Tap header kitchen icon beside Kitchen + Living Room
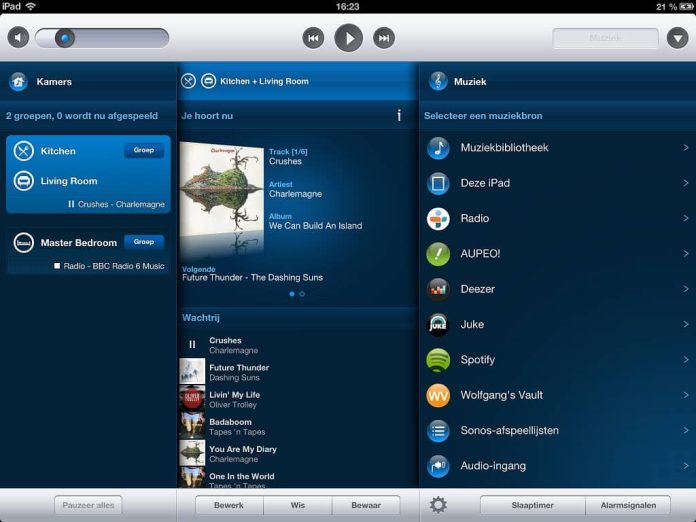 click(x=188, y=81)
